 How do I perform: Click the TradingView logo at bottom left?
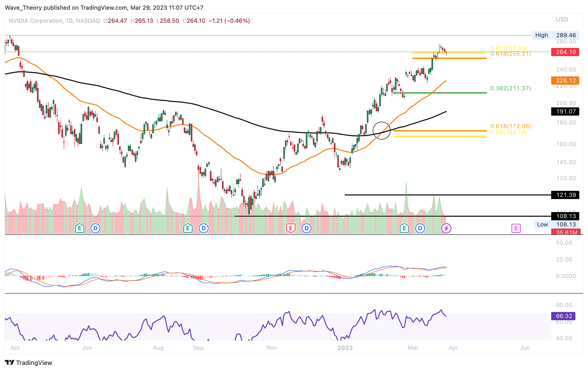coord(29,363)
